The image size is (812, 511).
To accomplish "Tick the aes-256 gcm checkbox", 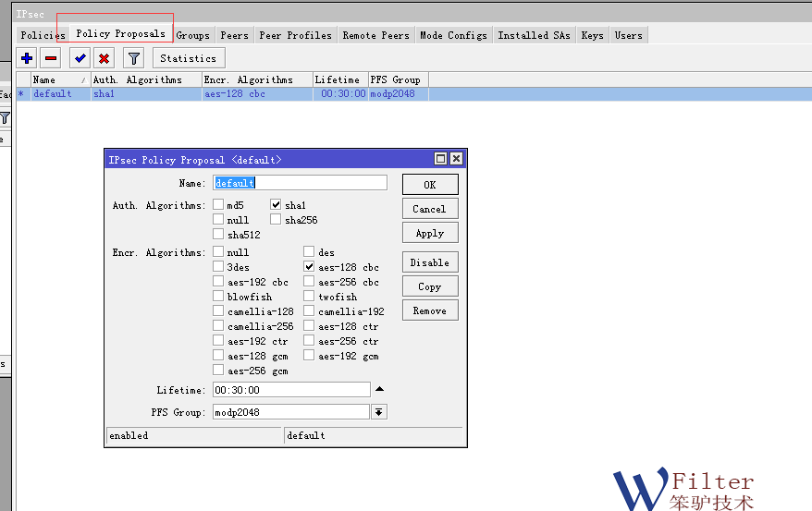I will coord(218,371).
